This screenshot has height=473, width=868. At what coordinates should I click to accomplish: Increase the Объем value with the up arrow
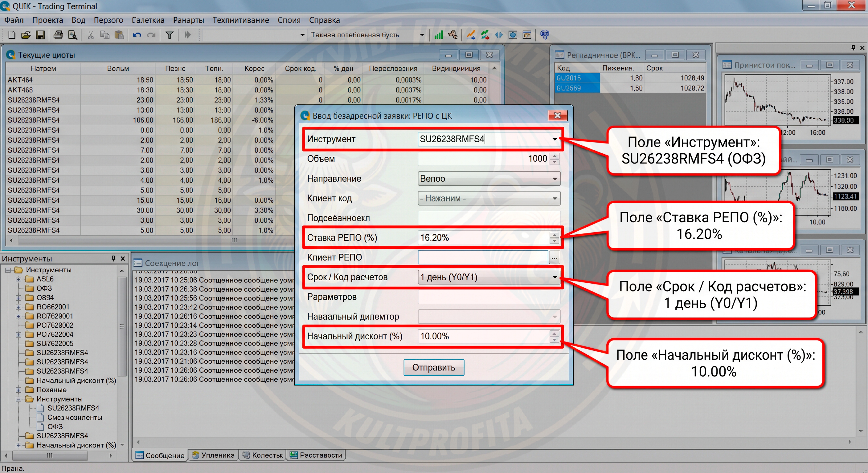[554, 156]
